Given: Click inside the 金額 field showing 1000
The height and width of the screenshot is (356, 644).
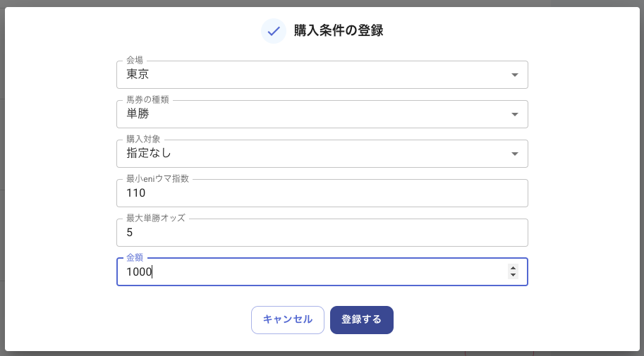Looking at the screenshot, I should (x=310, y=272).
